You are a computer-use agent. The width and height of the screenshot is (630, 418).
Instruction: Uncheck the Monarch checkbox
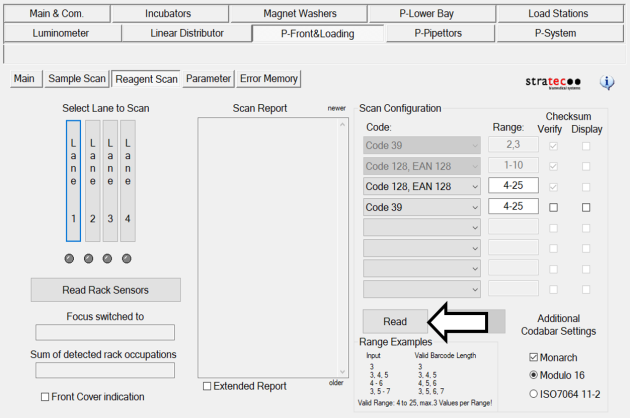[x=532, y=357]
